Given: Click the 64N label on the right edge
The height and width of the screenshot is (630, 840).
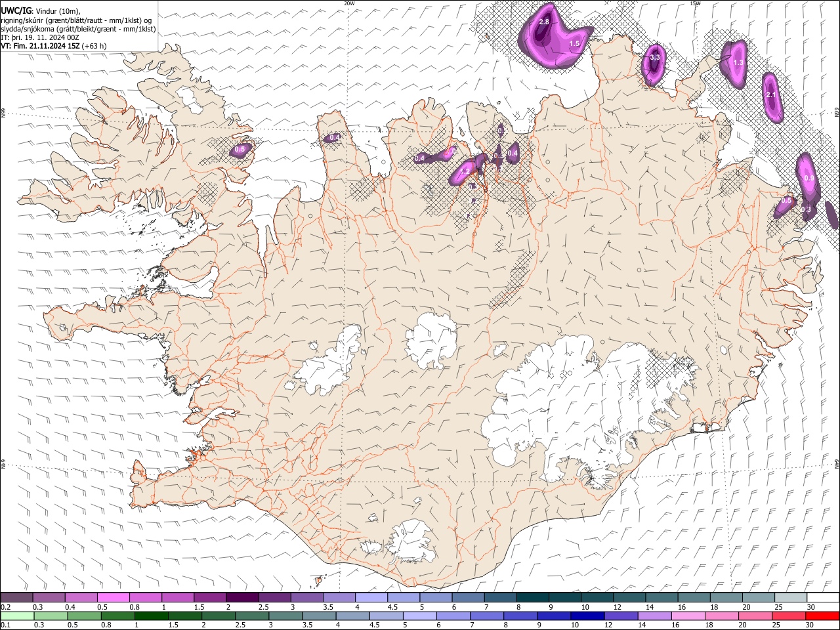Looking at the screenshot, I should click(837, 463).
